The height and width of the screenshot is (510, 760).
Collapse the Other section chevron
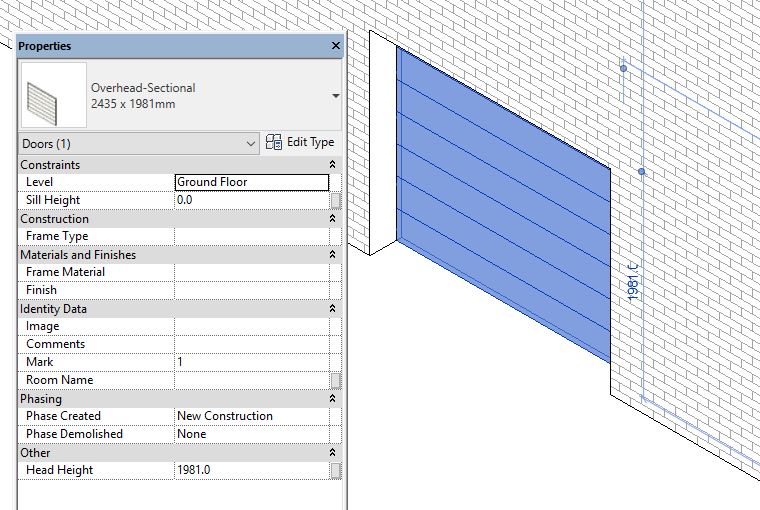pyautogui.click(x=332, y=453)
